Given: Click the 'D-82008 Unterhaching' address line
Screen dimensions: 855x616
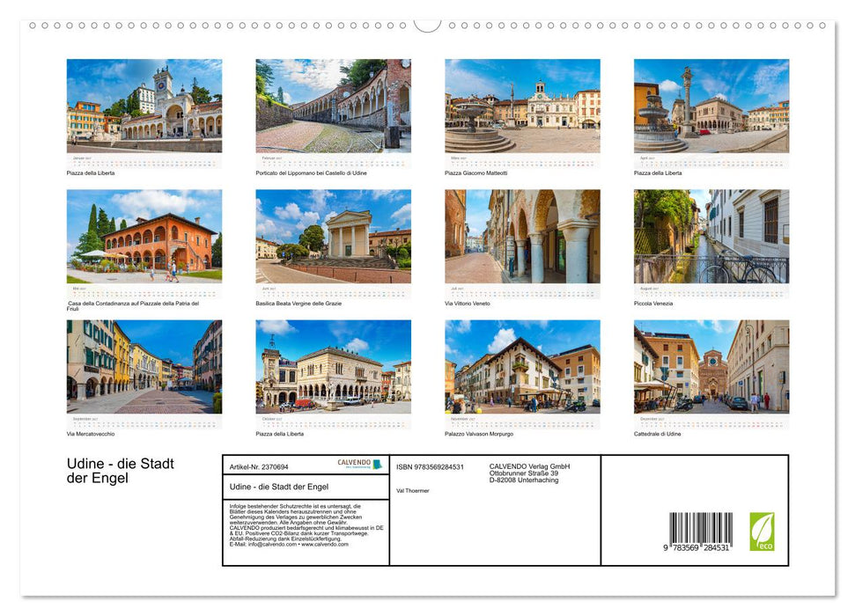Looking at the screenshot, I should 524,480.
